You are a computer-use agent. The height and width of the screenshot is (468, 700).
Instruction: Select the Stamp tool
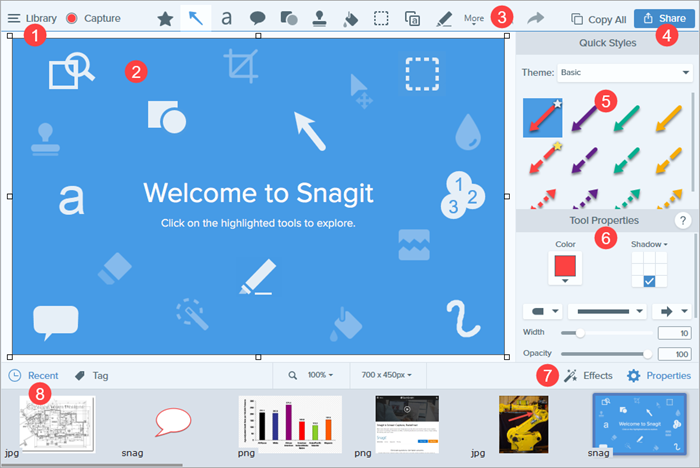pyautogui.click(x=319, y=17)
